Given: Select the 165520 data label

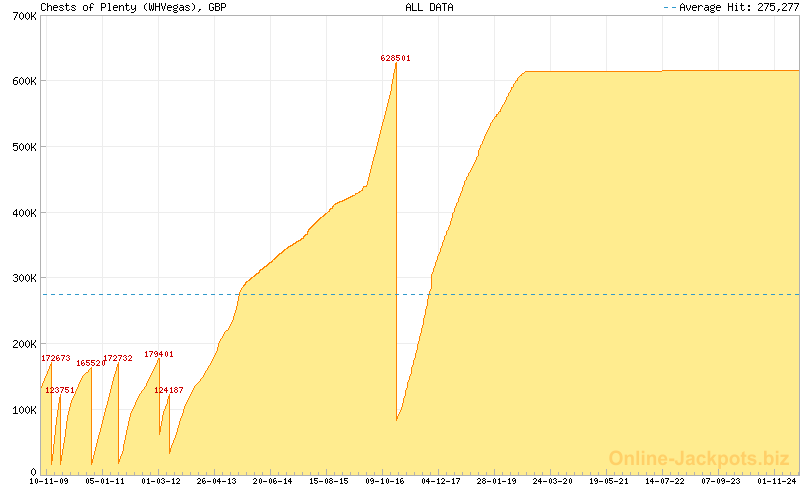Looking at the screenshot, I should [x=91, y=363].
